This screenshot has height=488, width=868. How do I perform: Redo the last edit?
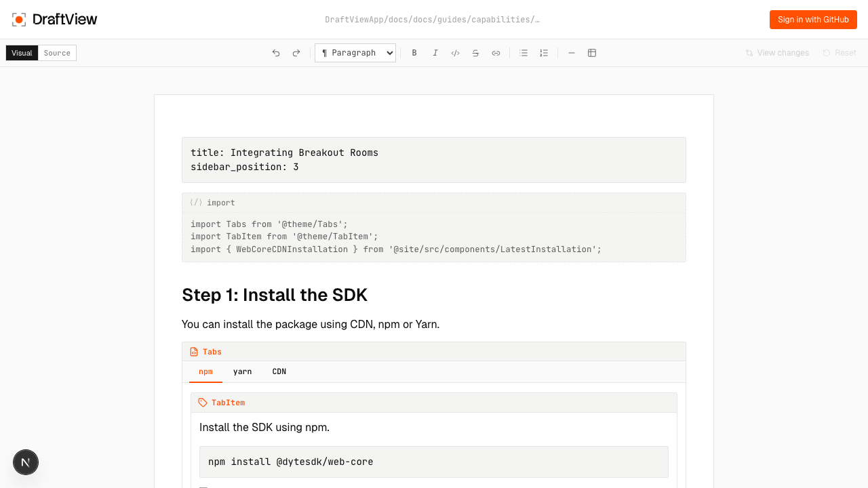[296, 53]
